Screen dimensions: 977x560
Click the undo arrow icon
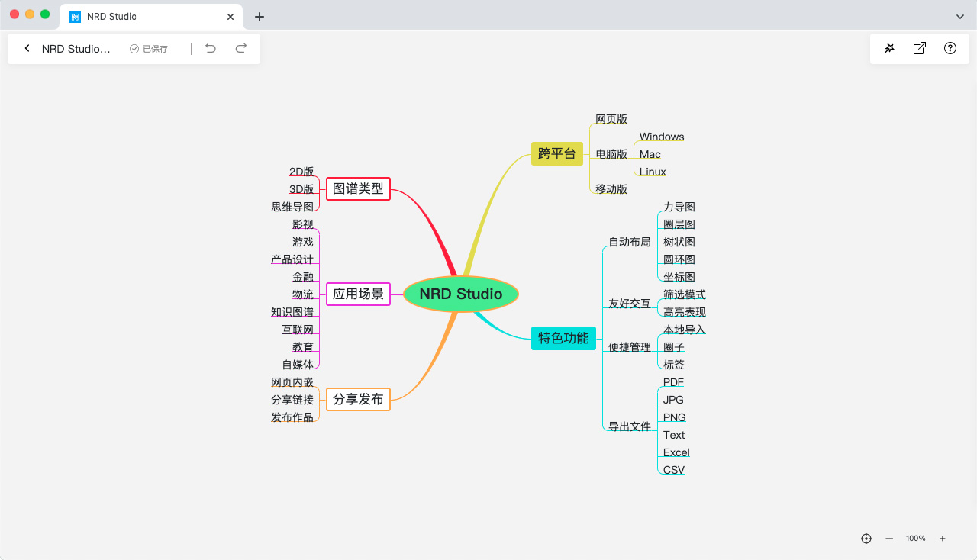click(211, 49)
